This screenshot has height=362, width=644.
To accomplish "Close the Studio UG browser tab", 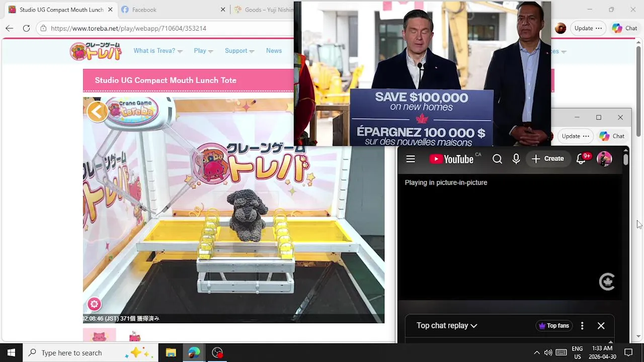I will tap(110, 10).
